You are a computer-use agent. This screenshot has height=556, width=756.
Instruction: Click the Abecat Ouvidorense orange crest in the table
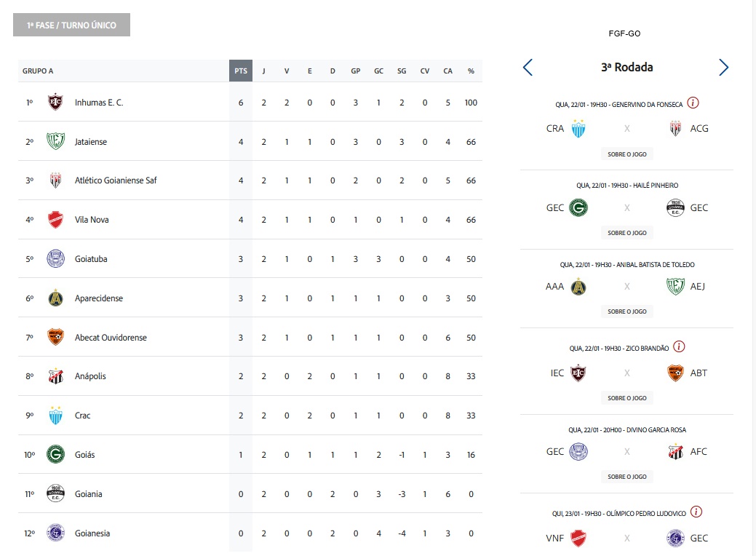[x=55, y=338]
